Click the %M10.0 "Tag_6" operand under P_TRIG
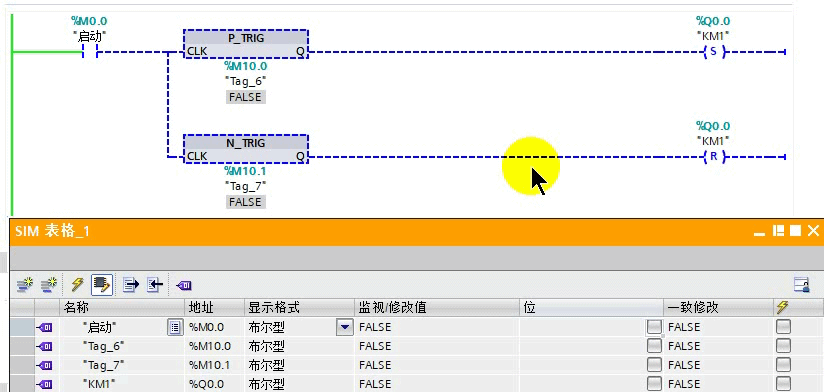 click(245, 74)
